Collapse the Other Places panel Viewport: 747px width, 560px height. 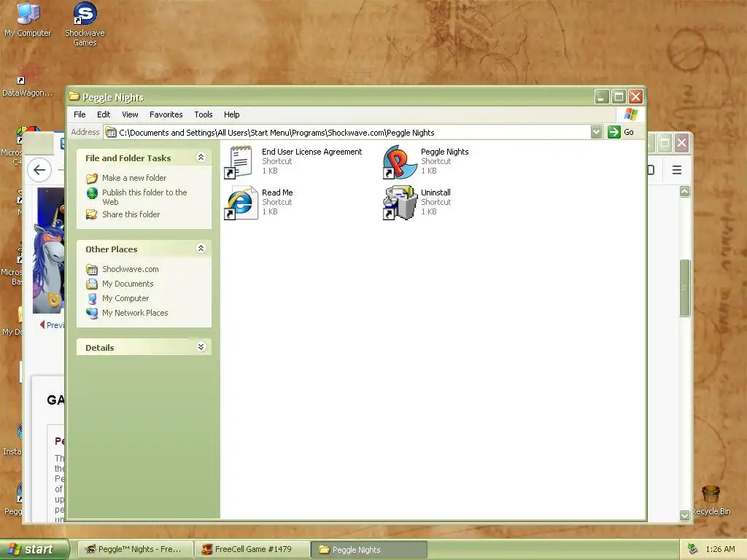(x=201, y=249)
